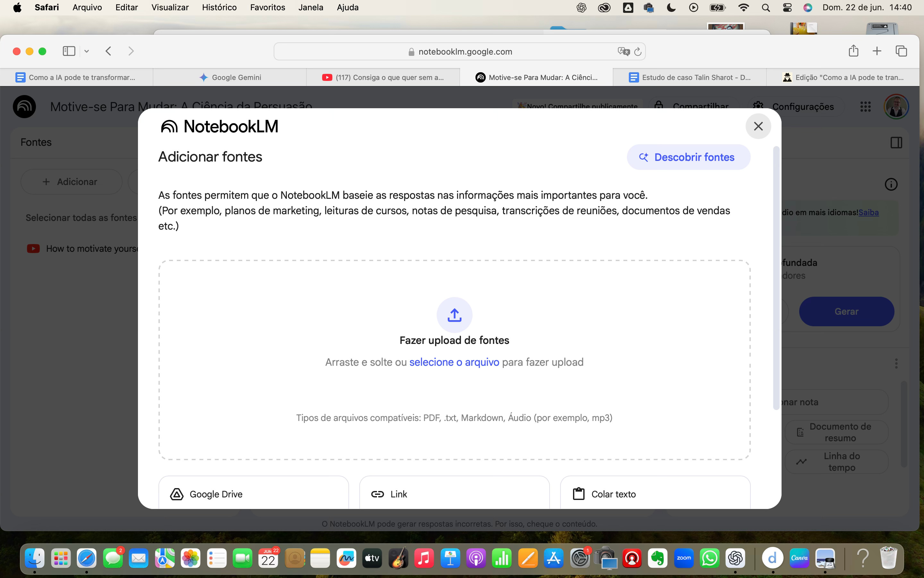Open a new tab with plus icon
924x578 pixels.
coord(877,51)
